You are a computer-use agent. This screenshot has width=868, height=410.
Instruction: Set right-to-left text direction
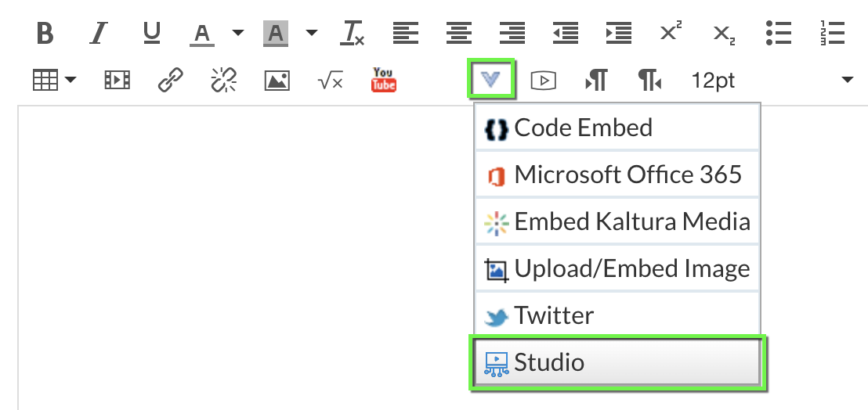pyautogui.click(x=650, y=81)
